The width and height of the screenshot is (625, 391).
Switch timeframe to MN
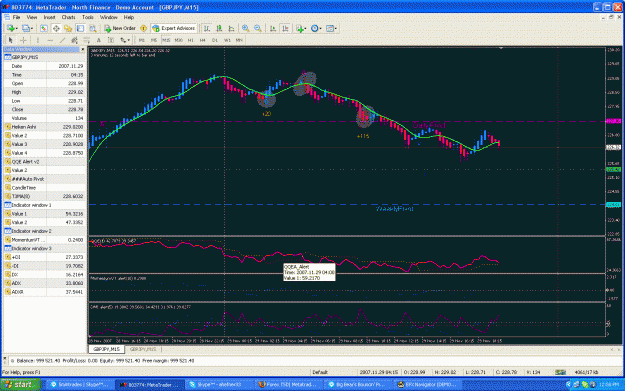click(239, 40)
